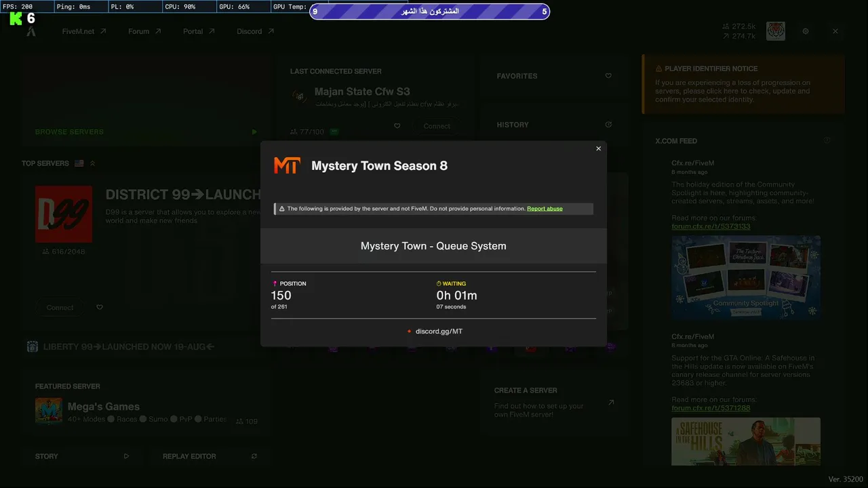The width and height of the screenshot is (868, 488).
Task: Open the Majan State Cfw S3 server
Action: [362, 91]
